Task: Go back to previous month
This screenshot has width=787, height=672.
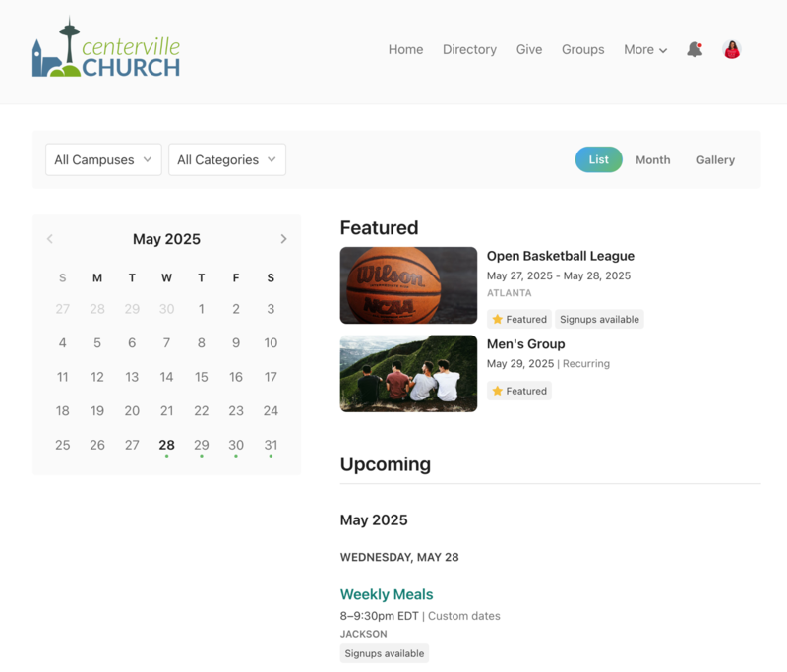Action: 50,238
